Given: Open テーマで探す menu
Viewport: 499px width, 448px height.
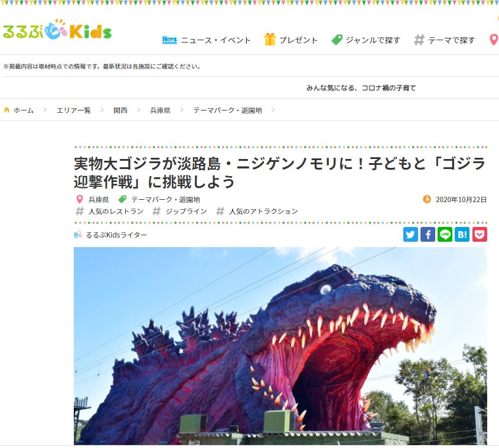Looking at the screenshot, I should [x=445, y=40].
